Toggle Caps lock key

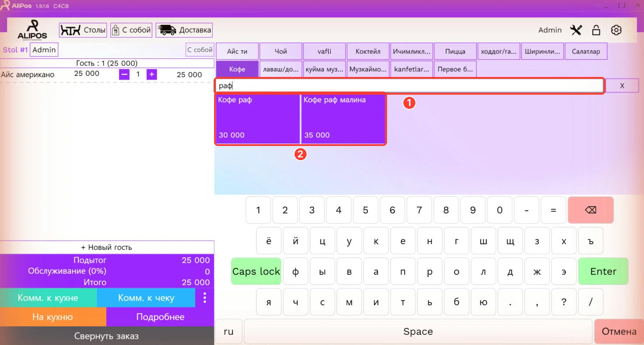(x=256, y=271)
